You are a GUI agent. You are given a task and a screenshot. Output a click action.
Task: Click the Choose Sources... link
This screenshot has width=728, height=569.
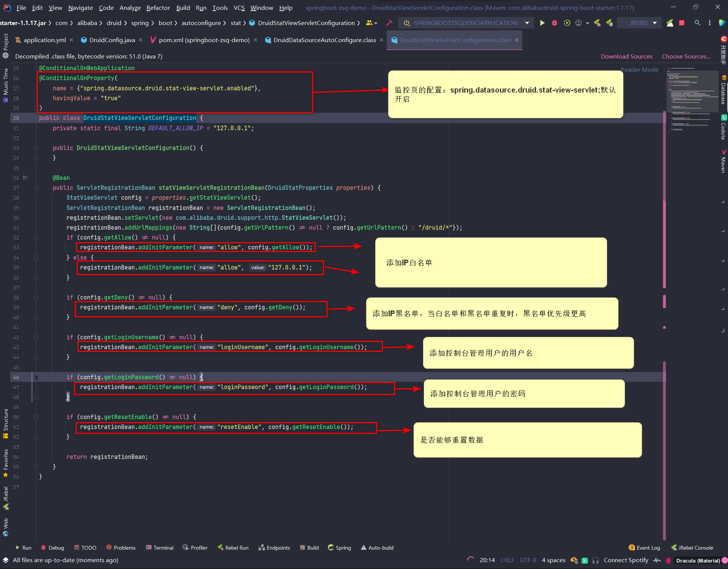click(686, 56)
